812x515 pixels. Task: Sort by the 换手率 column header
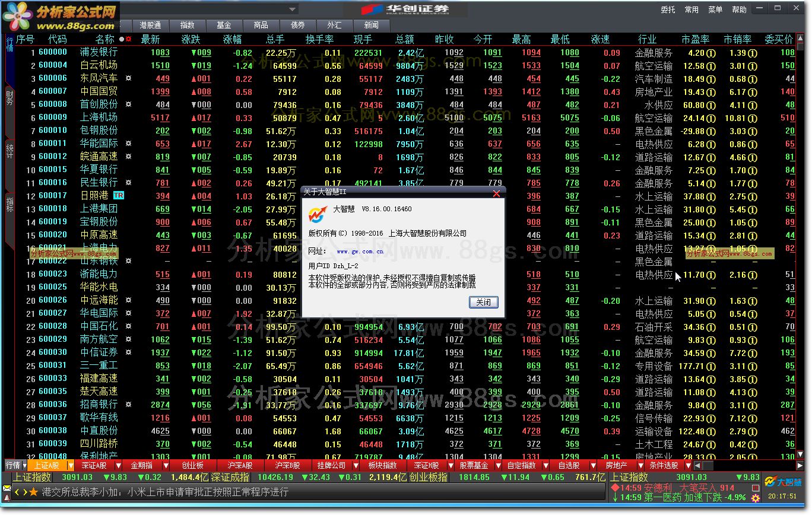point(320,39)
